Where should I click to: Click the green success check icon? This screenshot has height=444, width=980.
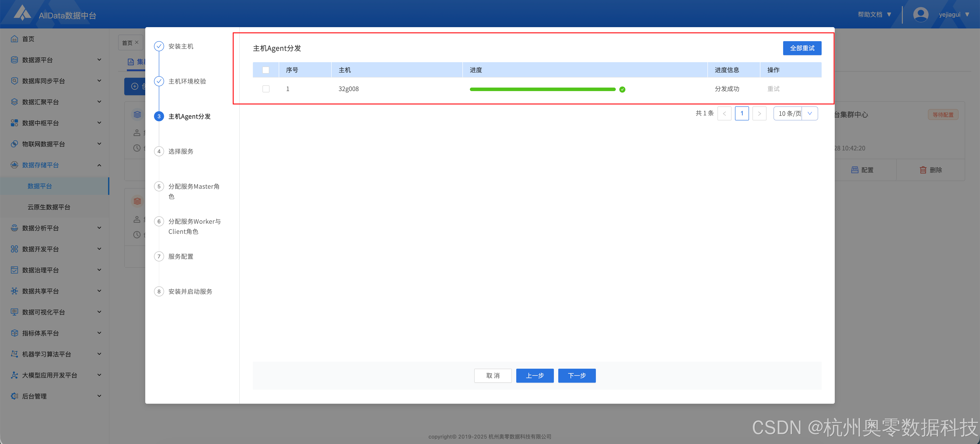pos(622,90)
